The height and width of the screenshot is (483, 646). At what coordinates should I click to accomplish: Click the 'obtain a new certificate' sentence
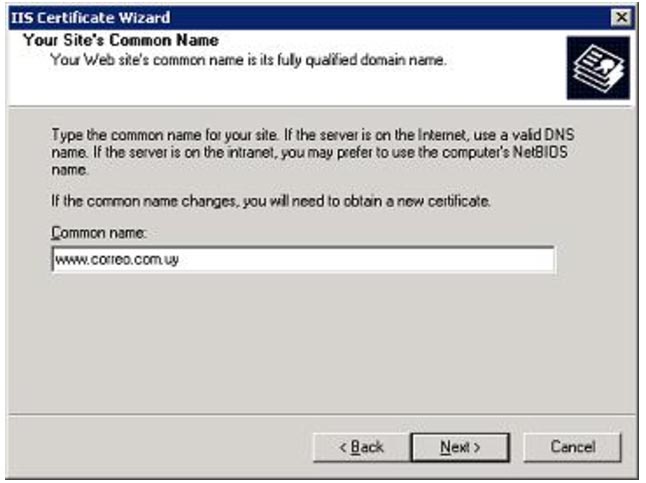[271, 202]
